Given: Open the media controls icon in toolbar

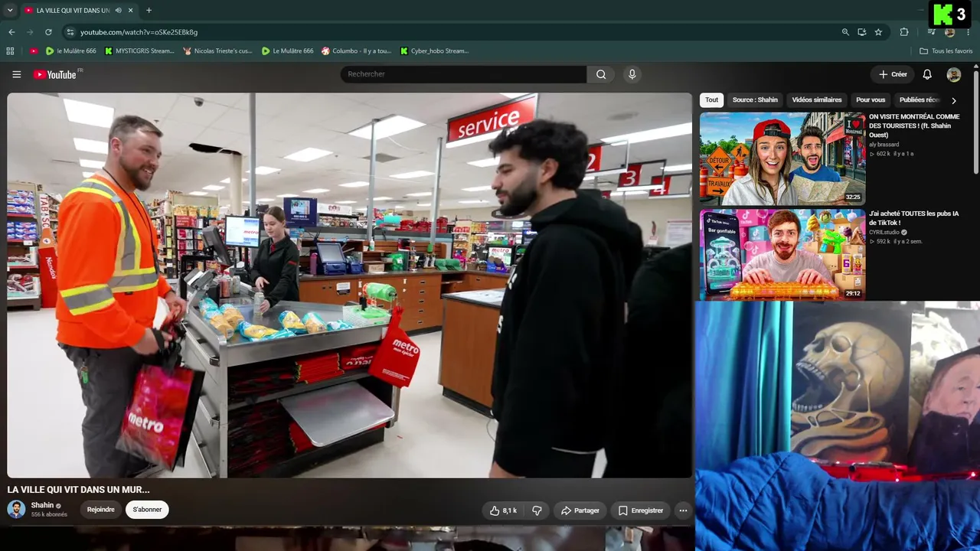Looking at the screenshot, I should pos(931,32).
